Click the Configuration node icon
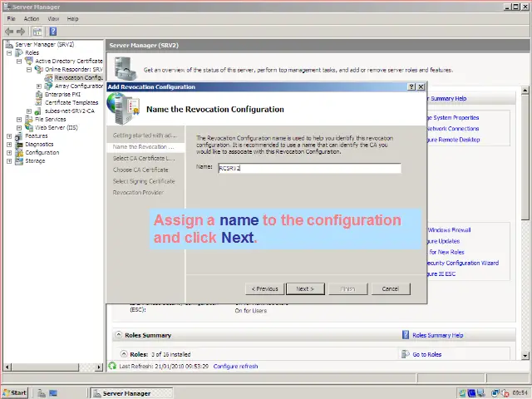 click(19, 153)
